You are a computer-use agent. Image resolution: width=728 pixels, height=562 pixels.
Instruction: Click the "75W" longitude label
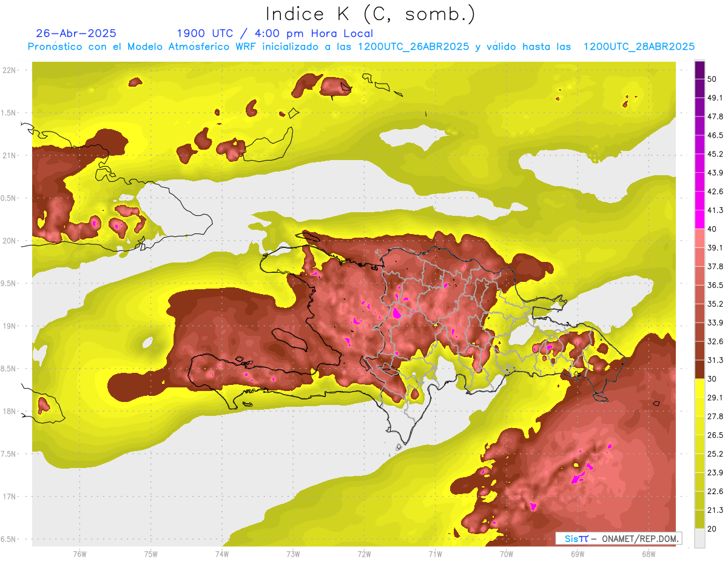tap(151, 554)
